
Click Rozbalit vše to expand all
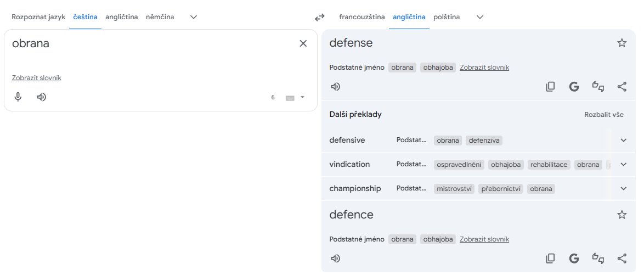604,115
